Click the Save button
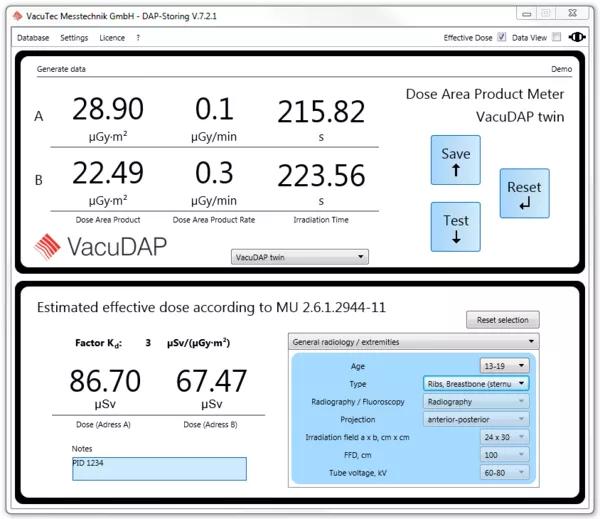The image size is (600, 519). [455, 160]
